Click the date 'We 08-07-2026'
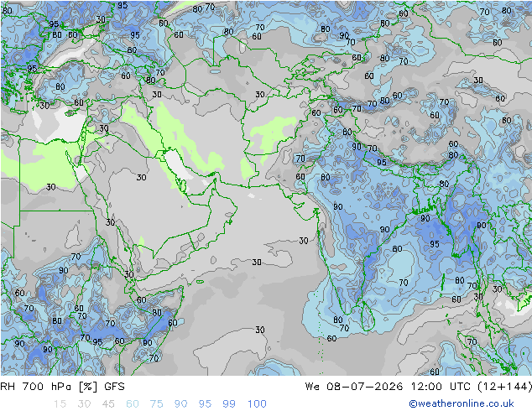This screenshot has height=411, width=532. pyautogui.click(x=354, y=387)
